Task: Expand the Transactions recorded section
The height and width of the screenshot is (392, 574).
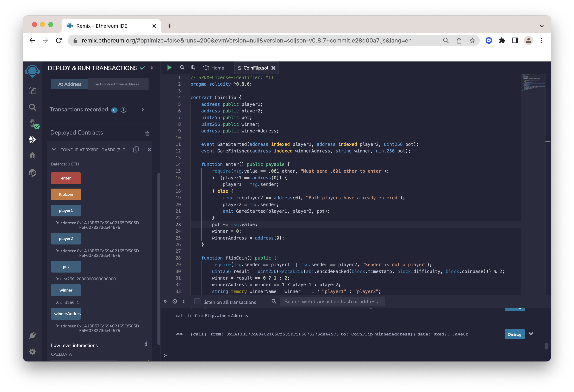Action: (143, 110)
